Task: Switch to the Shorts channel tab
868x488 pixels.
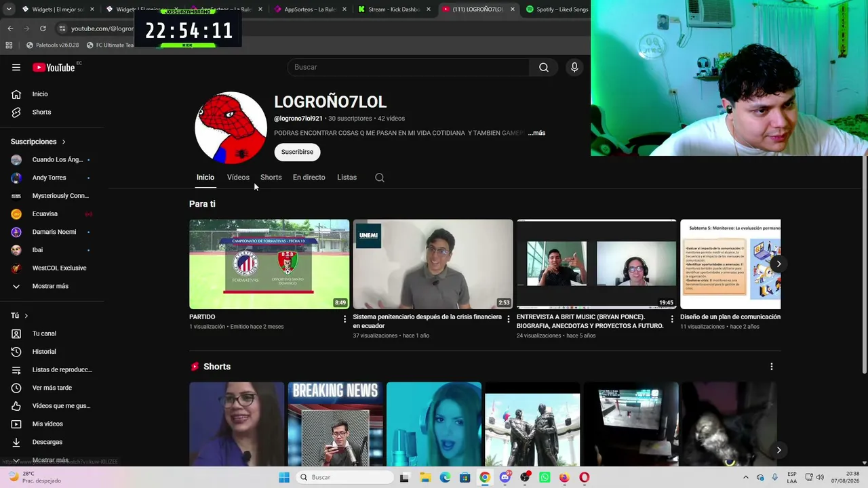Action: [271, 178]
